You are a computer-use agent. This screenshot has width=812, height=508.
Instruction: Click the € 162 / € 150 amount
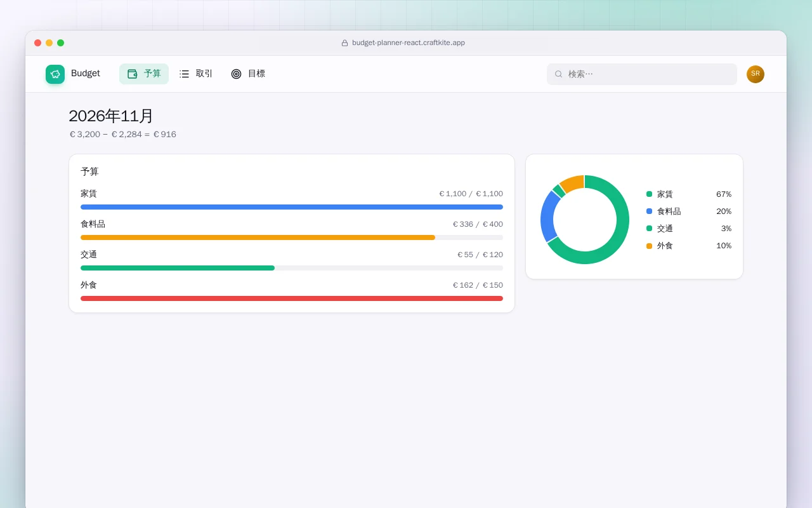tap(478, 285)
